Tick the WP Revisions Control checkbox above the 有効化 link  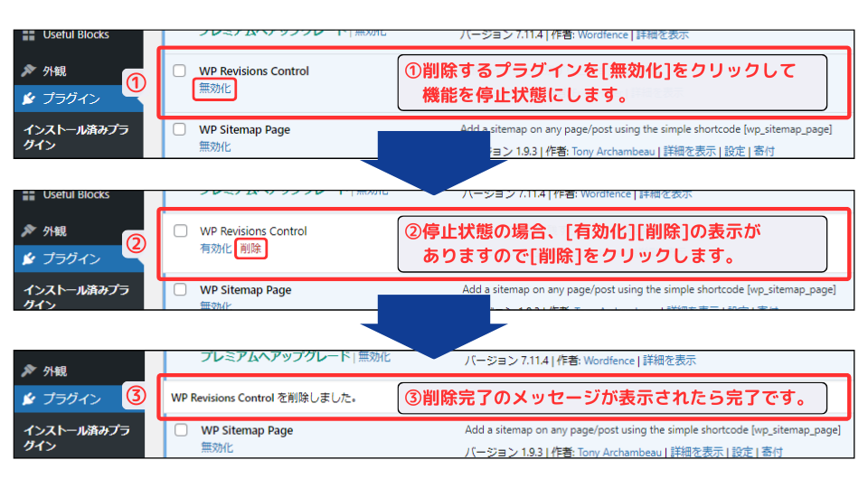(181, 230)
